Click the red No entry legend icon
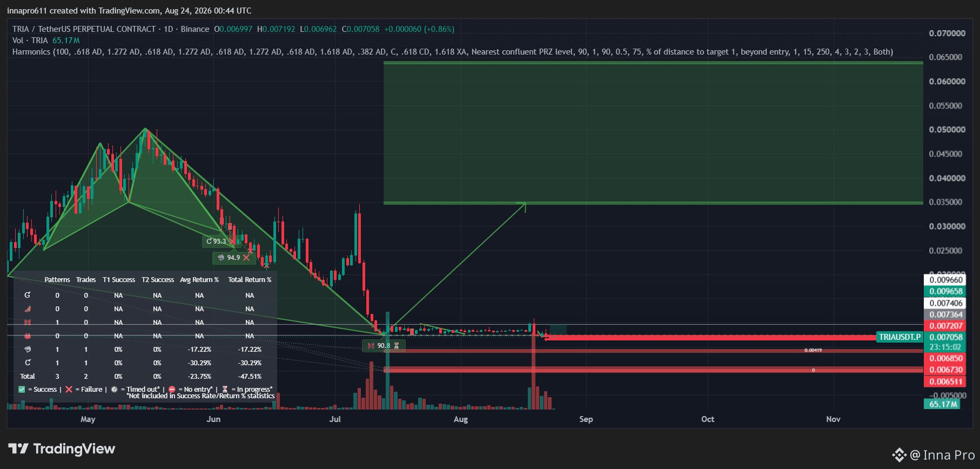This screenshot has width=980, height=469. point(172,389)
